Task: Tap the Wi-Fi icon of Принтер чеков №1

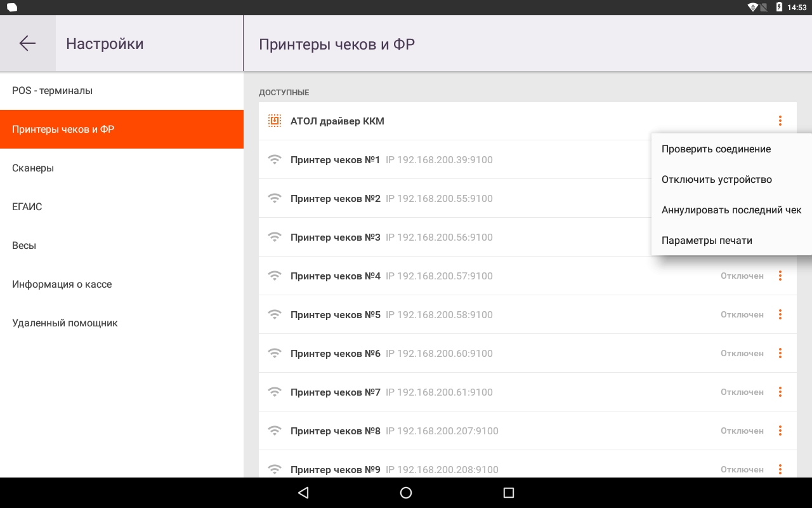Action: (x=275, y=159)
